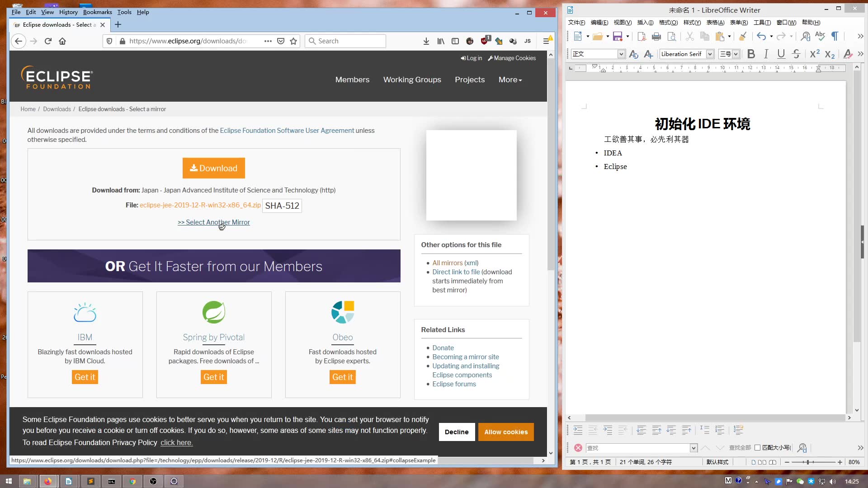Click the Writer print icon
Image resolution: width=868 pixels, height=488 pixels.
656,37
